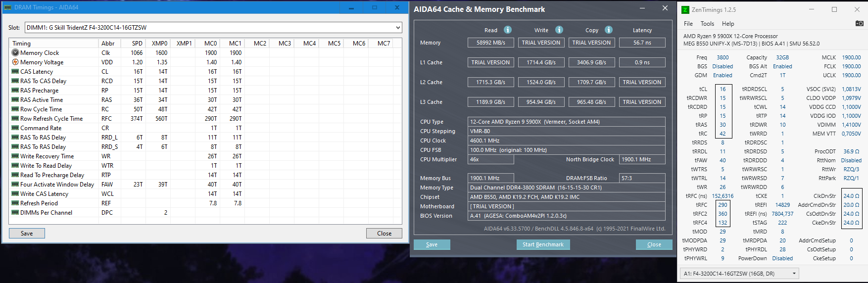
Task: Click Capacity value 32GB in ZenTimings
Action: (782, 57)
